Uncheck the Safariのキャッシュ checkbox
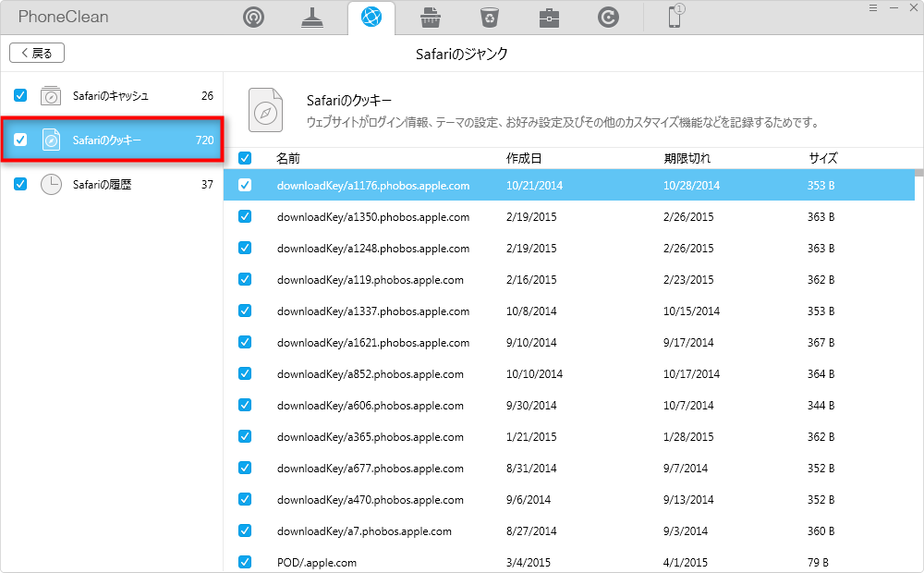924x573 pixels. click(20, 95)
